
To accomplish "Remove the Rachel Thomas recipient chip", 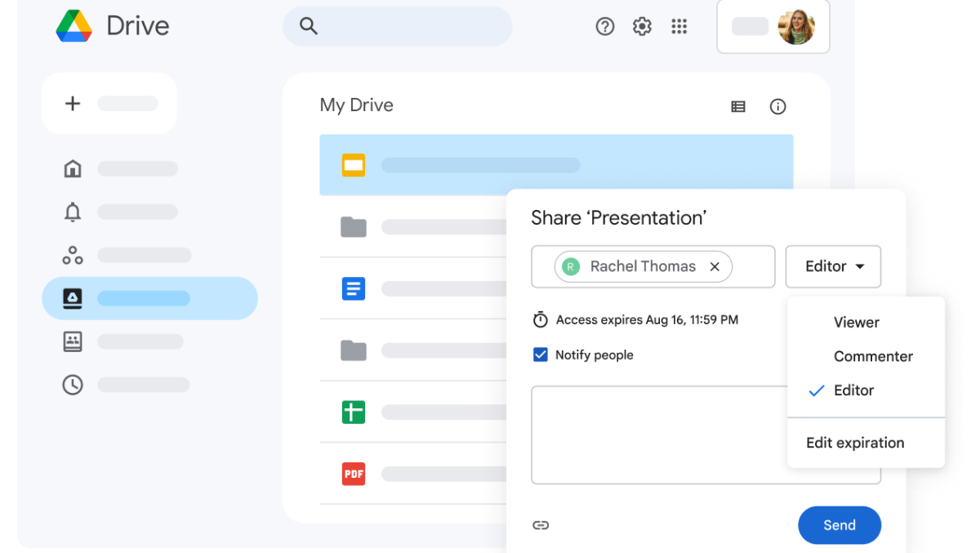I will pos(715,266).
